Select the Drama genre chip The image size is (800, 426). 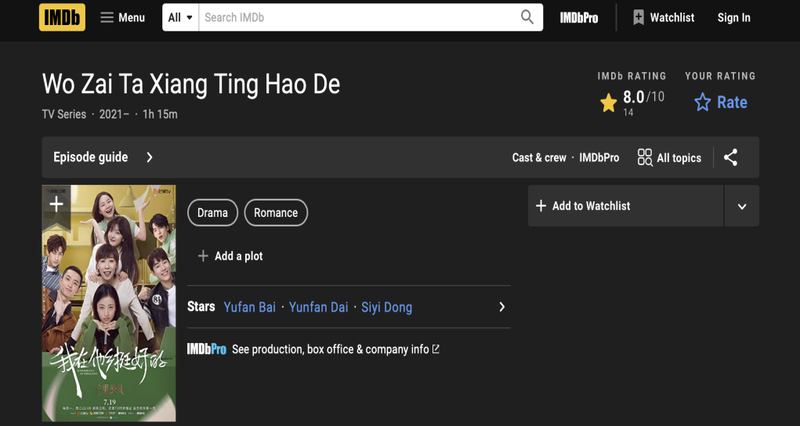[x=212, y=212]
